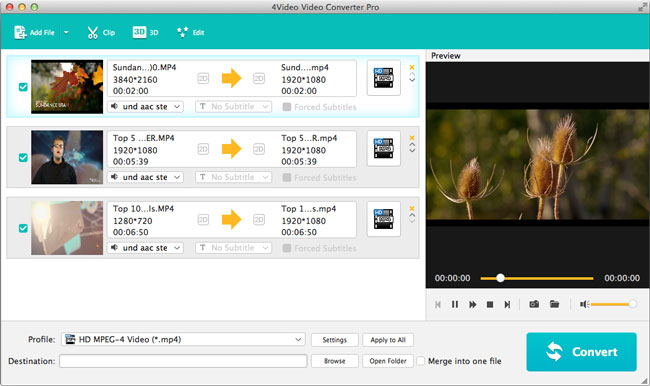Click the orange arrow in Top 10 row

coord(231,219)
